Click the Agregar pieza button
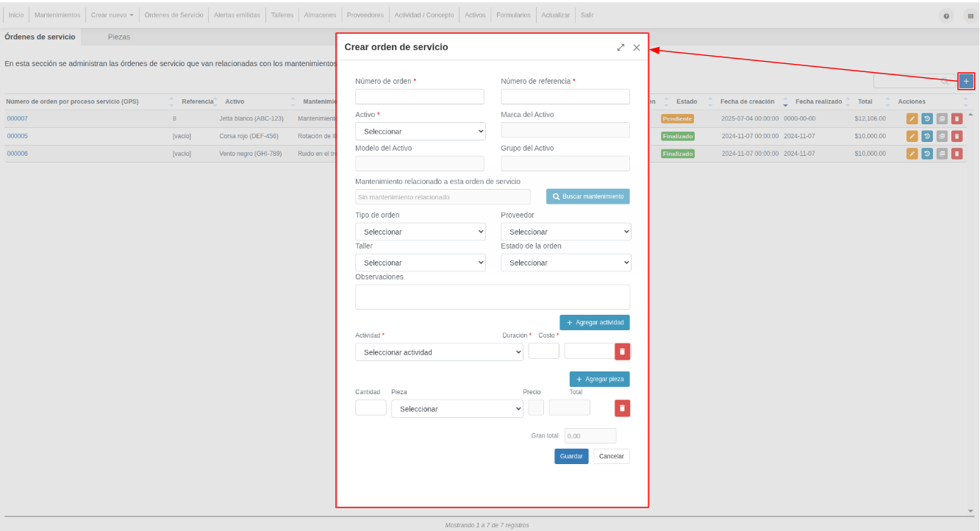 click(600, 379)
